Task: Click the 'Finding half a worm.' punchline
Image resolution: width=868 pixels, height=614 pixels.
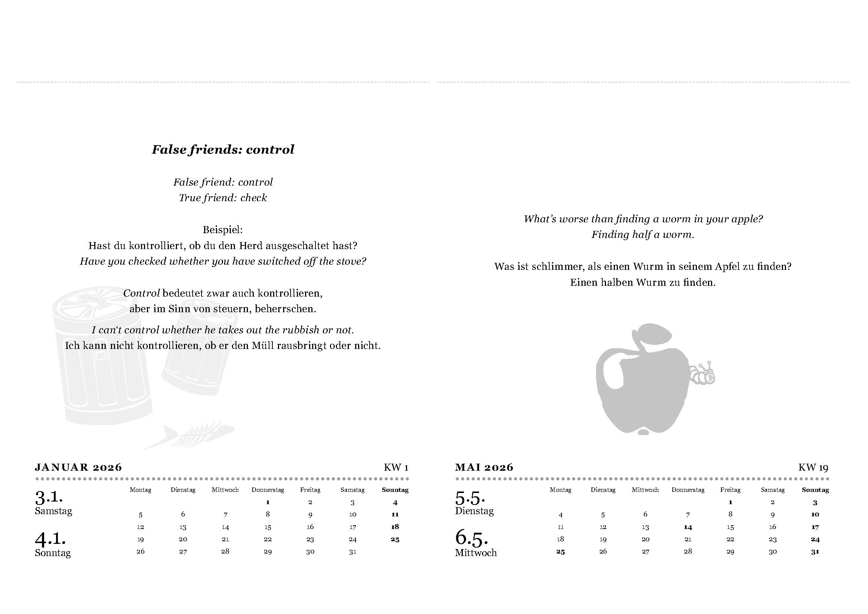Action: coord(643,235)
